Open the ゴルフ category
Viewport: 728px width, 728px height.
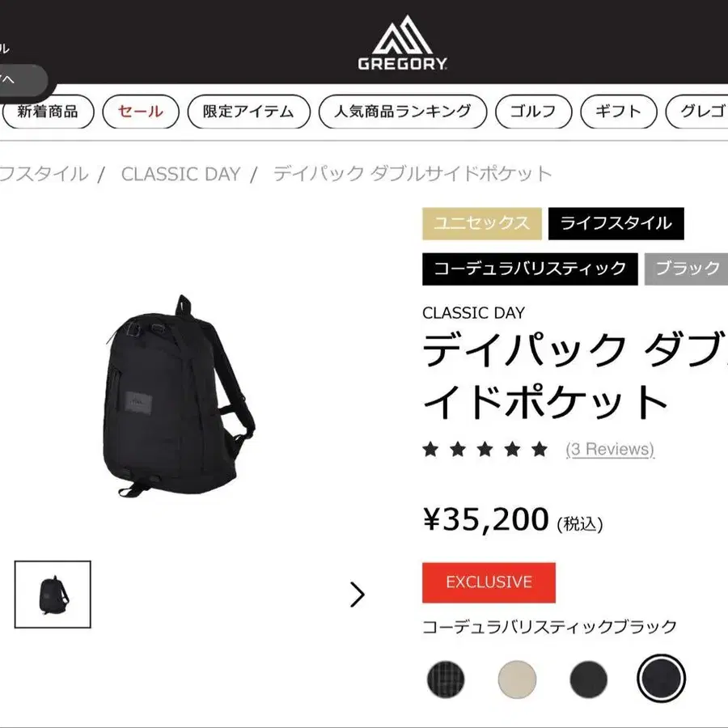(534, 112)
